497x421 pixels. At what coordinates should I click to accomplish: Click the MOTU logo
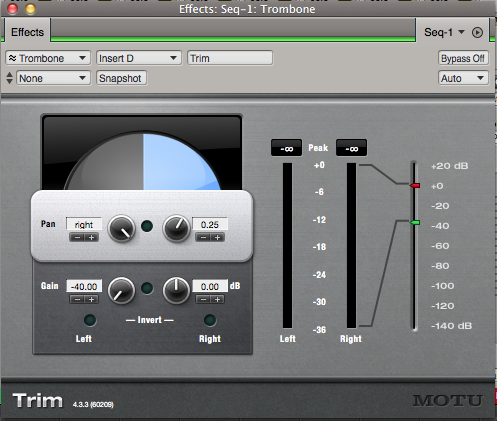point(448,400)
